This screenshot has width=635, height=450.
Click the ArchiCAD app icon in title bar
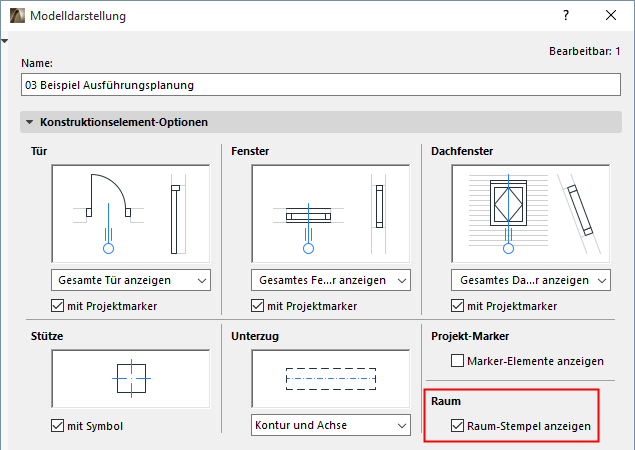pos(12,16)
